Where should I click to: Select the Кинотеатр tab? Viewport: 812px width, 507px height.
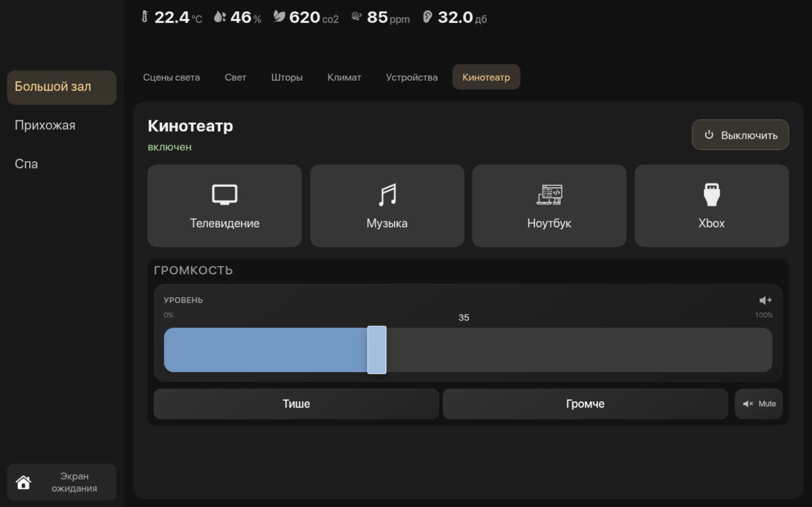click(x=486, y=77)
